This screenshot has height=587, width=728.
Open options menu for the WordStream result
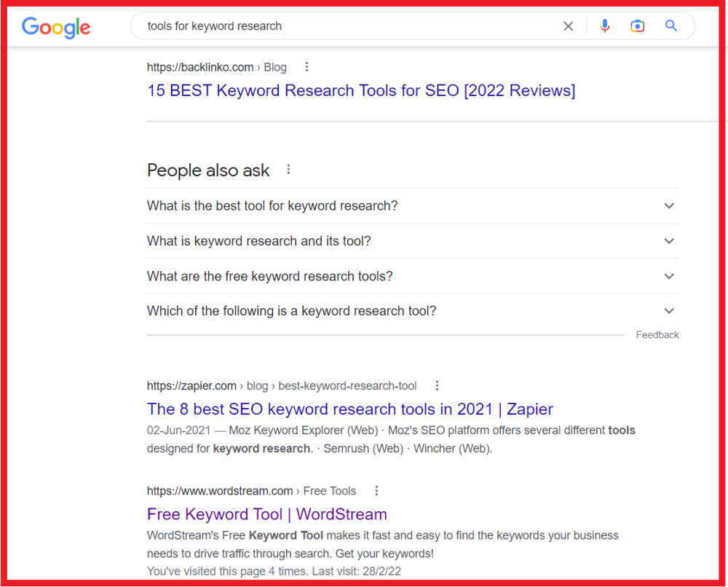click(x=376, y=490)
